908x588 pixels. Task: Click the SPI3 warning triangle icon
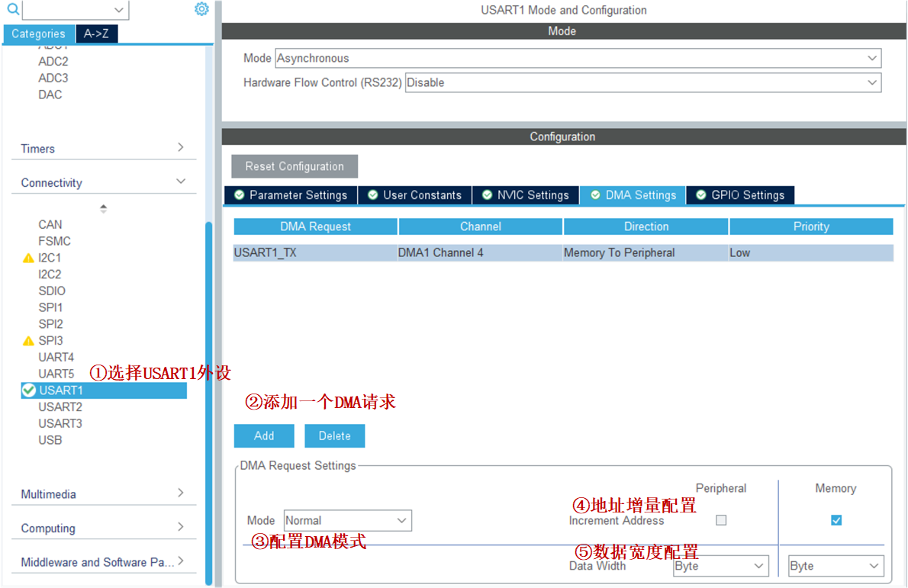tap(29, 341)
